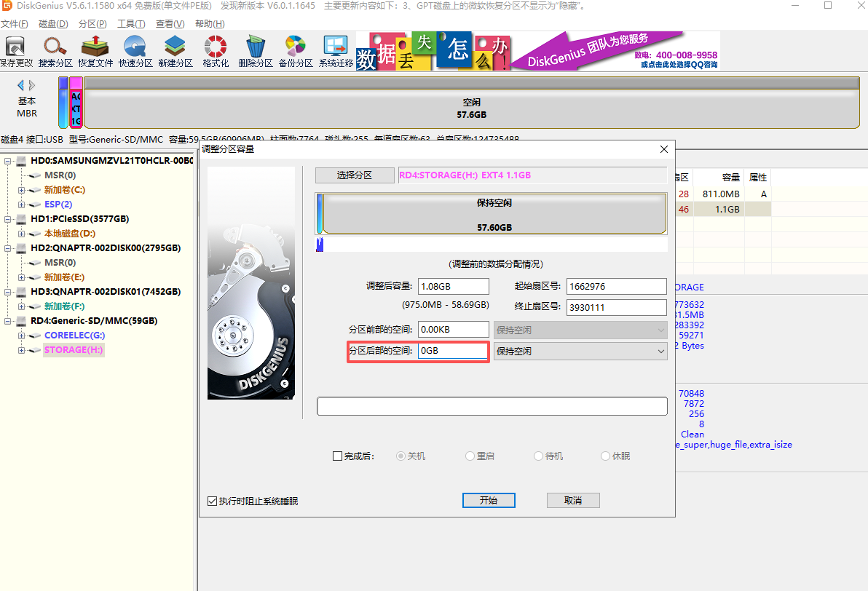
Task: Open the 系统迁移 system migration tool
Action: (x=336, y=51)
